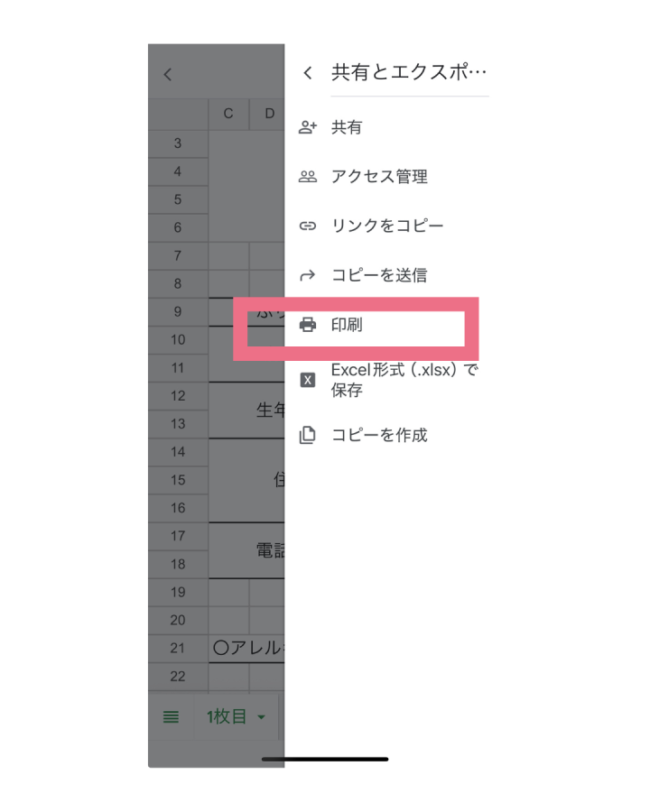Select the 1枚目 sheet tab
Viewport: 650px width, 812px height.
tap(227, 717)
